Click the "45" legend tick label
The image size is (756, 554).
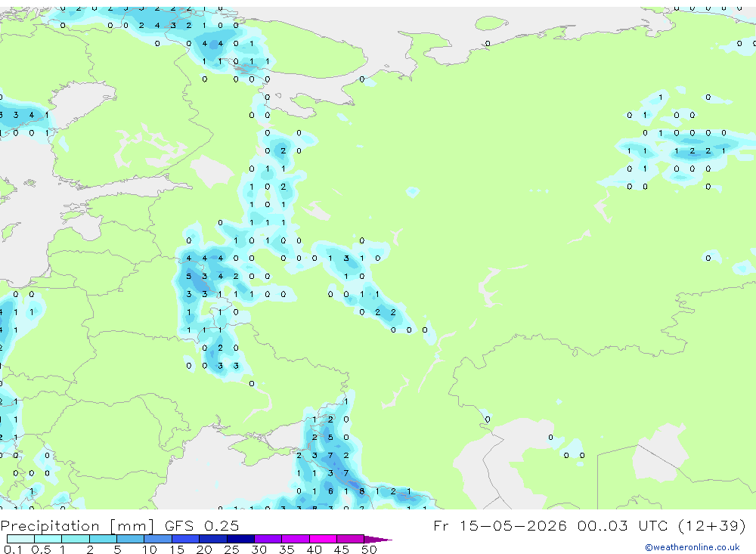click(x=342, y=549)
